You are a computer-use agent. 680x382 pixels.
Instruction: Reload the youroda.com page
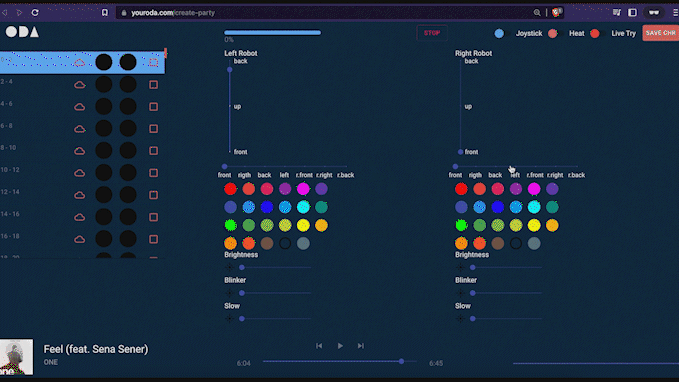(x=35, y=13)
